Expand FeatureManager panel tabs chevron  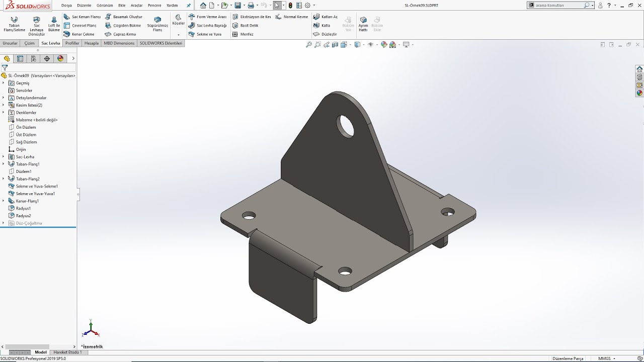click(x=73, y=58)
